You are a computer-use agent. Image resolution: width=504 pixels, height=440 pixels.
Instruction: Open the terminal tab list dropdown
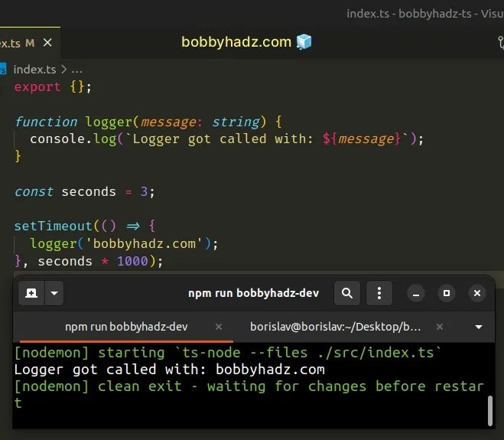pos(479,327)
